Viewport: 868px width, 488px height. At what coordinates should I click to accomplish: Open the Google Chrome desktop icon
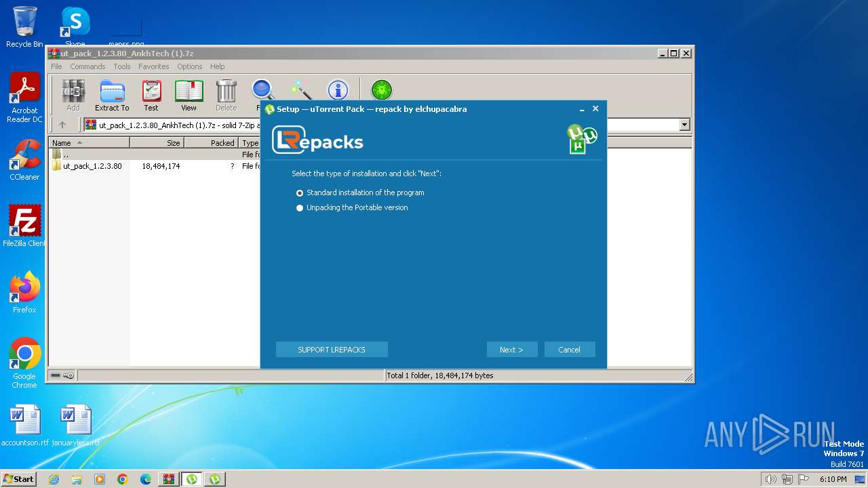[24, 363]
